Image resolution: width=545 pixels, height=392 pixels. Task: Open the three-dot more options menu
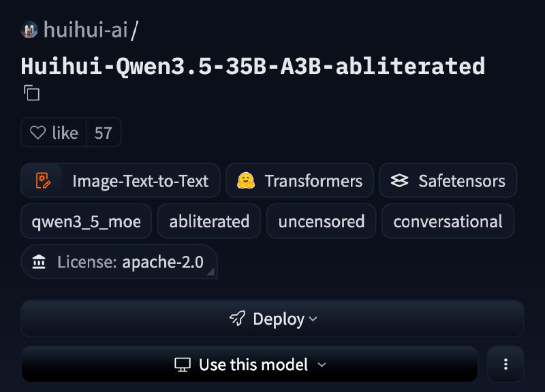pyautogui.click(x=505, y=364)
